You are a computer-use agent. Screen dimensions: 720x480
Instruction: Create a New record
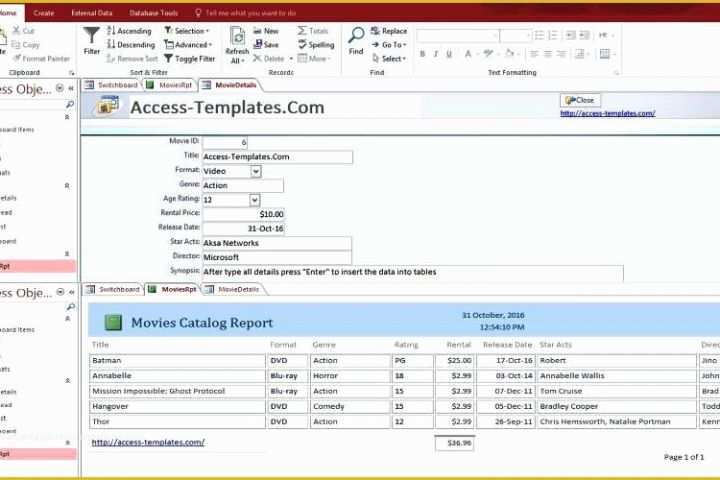click(x=266, y=31)
